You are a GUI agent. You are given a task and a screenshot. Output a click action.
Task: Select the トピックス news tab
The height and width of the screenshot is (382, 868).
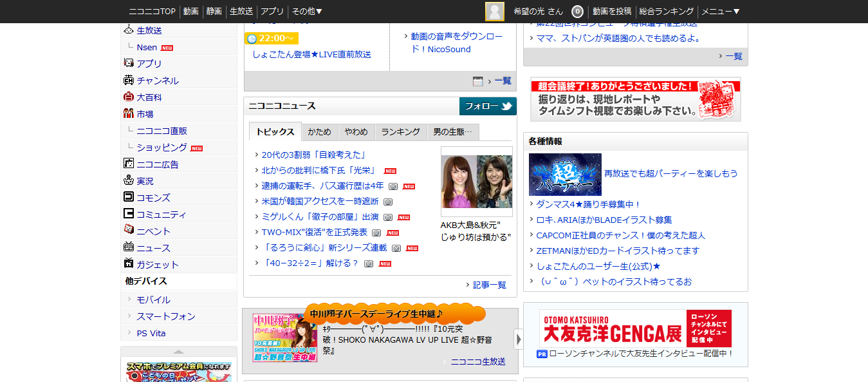click(275, 132)
